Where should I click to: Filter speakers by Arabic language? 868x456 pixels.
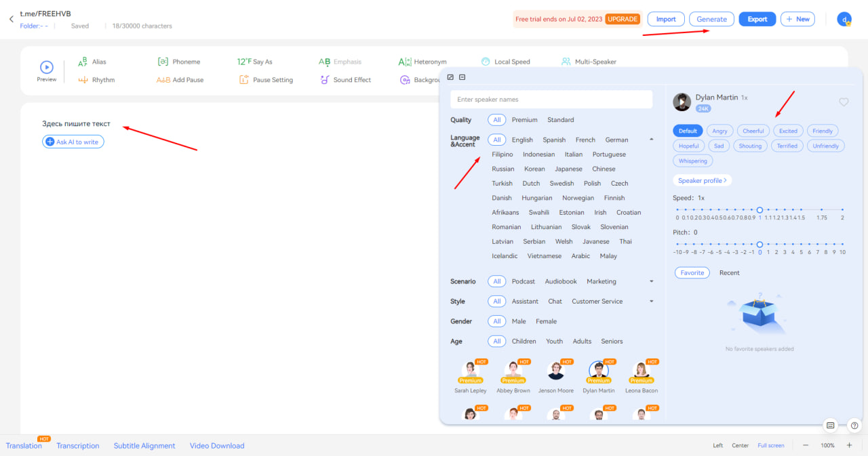coord(580,256)
